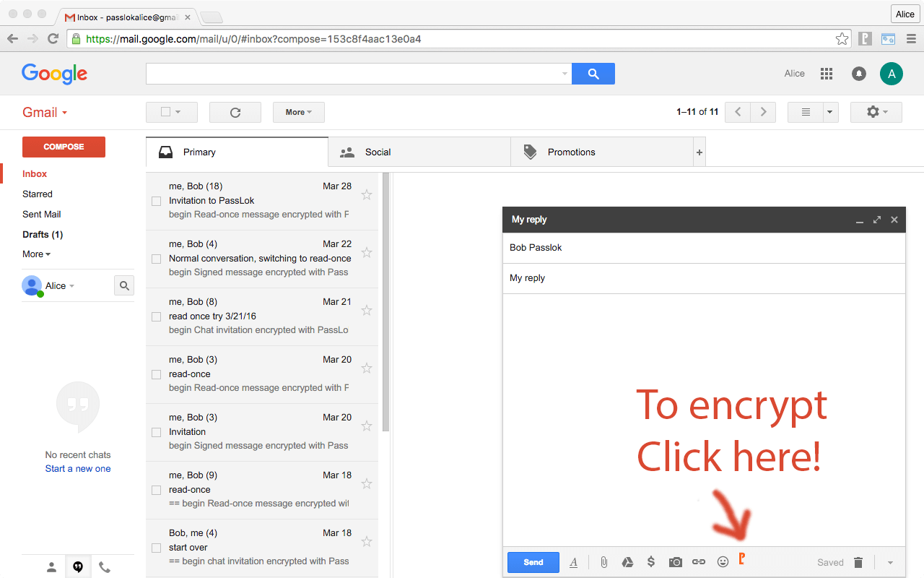Star the Invitation to PassLok conversation
The image size is (924, 578).
[367, 194]
